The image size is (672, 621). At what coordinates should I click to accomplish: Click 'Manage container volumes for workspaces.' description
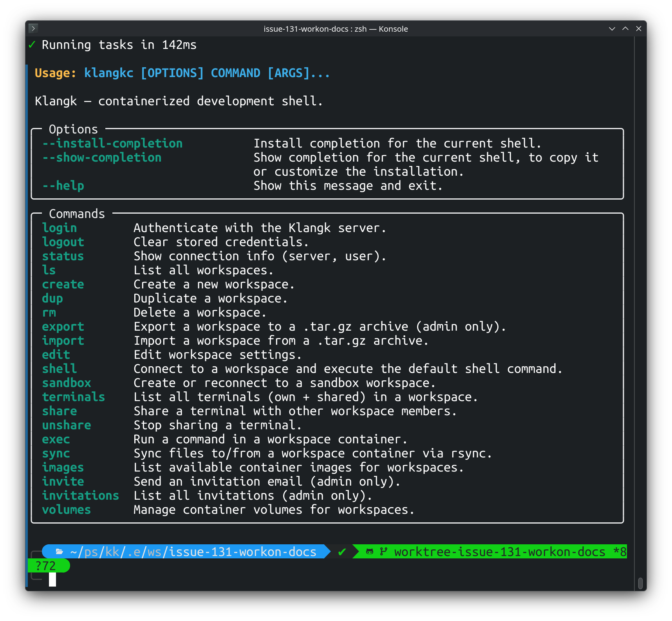click(x=274, y=509)
